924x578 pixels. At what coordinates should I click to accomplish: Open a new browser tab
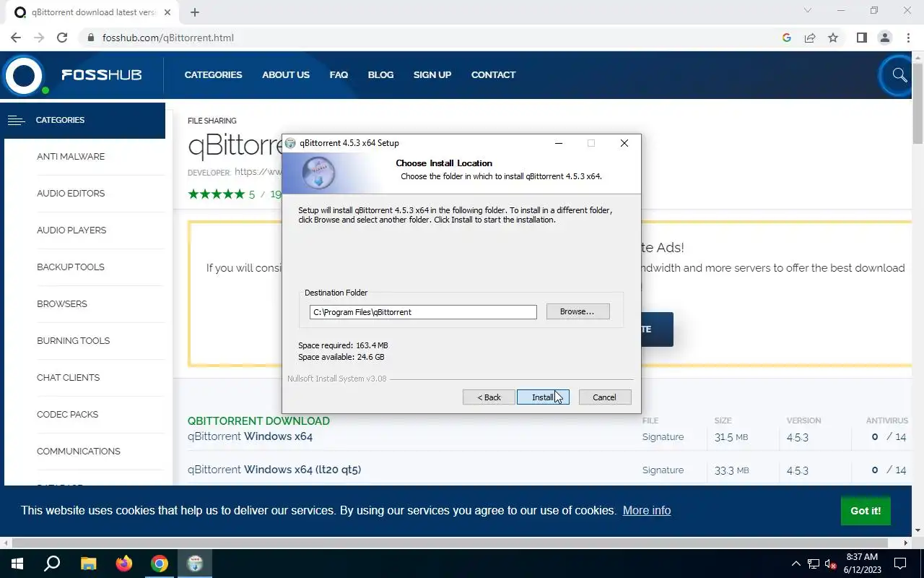(194, 12)
